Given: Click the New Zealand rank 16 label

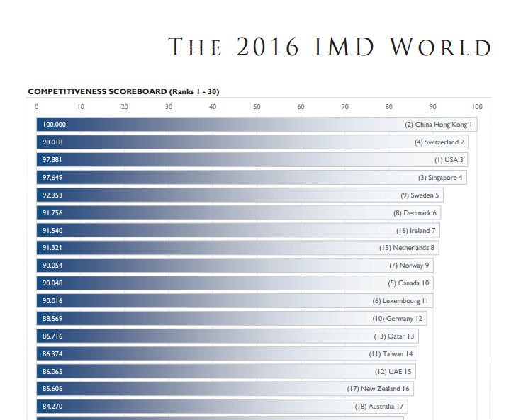Looking at the screenshot, I should pyautogui.click(x=378, y=389).
